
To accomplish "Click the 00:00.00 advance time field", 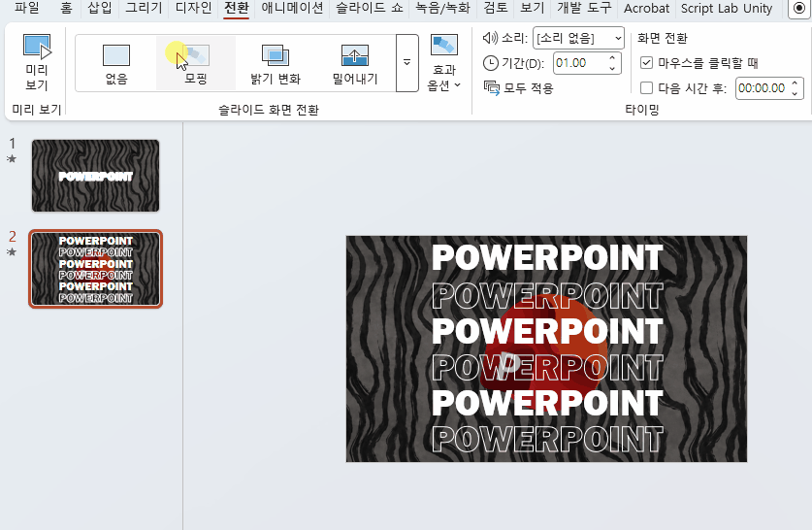I will tap(762, 88).
